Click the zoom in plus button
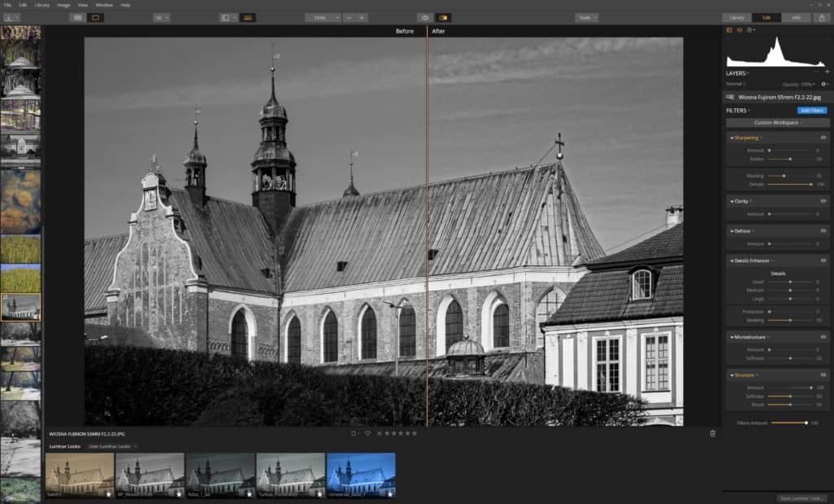The image size is (834, 504). (362, 17)
